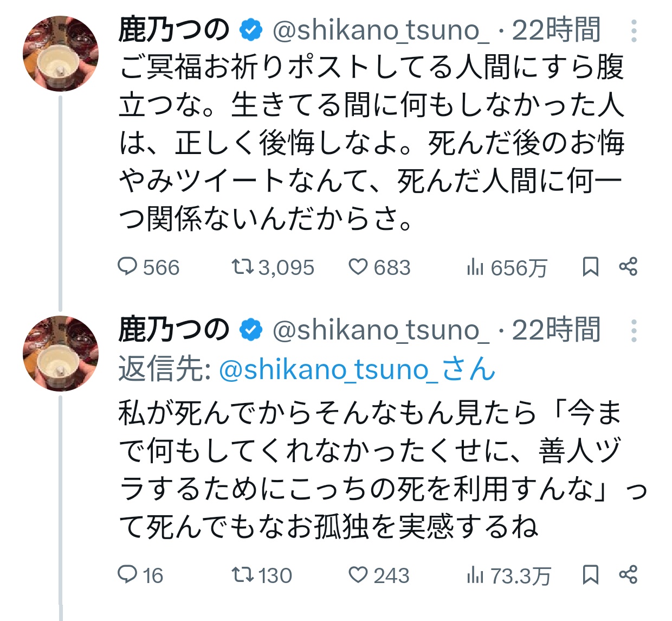This screenshot has height=621, width=672.
Task: Repost the second post with 130 reposts
Action: [x=242, y=575]
